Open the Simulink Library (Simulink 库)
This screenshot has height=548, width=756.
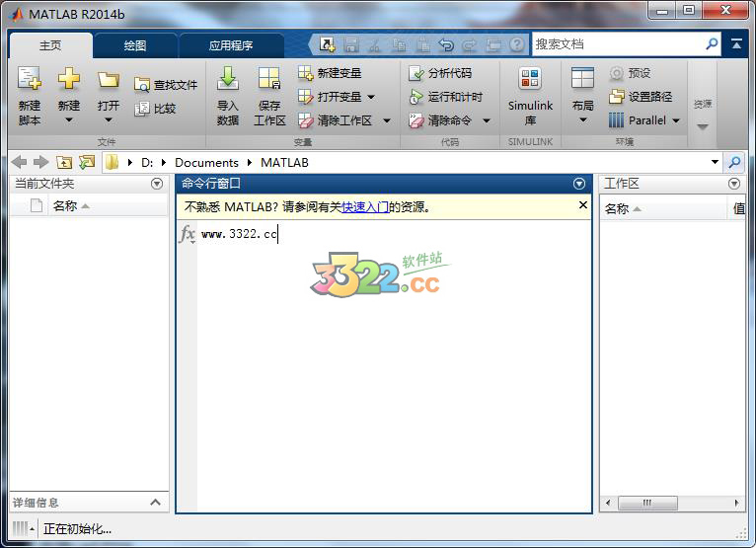(x=530, y=97)
